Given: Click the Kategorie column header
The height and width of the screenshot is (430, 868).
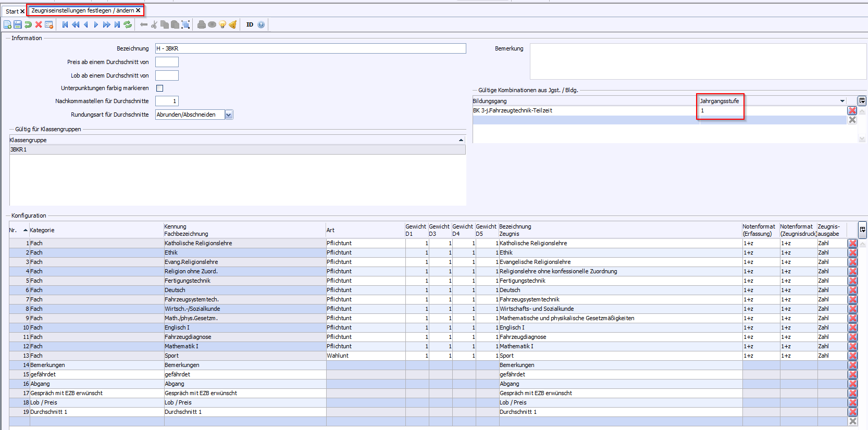Looking at the screenshot, I should [42, 230].
